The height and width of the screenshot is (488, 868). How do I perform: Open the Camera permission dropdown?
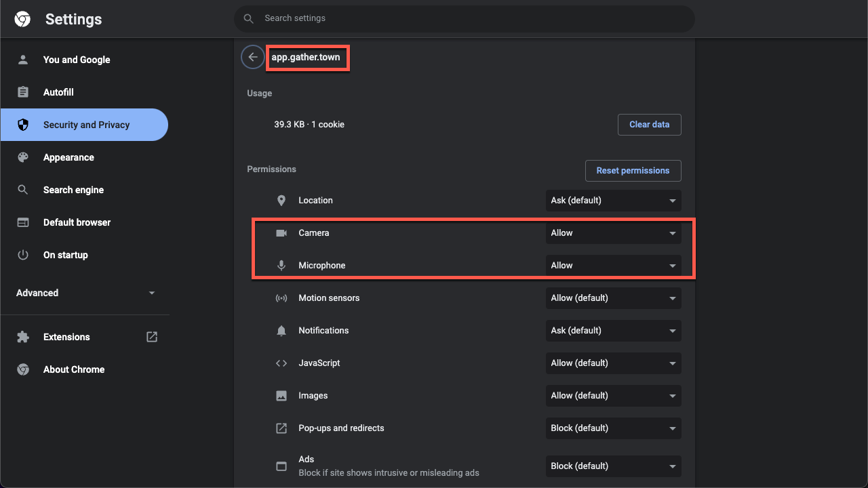(613, 233)
